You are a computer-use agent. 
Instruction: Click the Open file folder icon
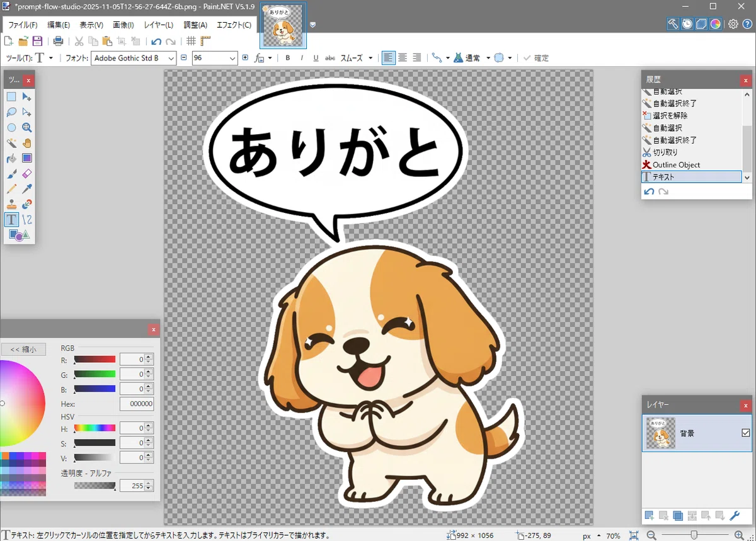click(23, 42)
